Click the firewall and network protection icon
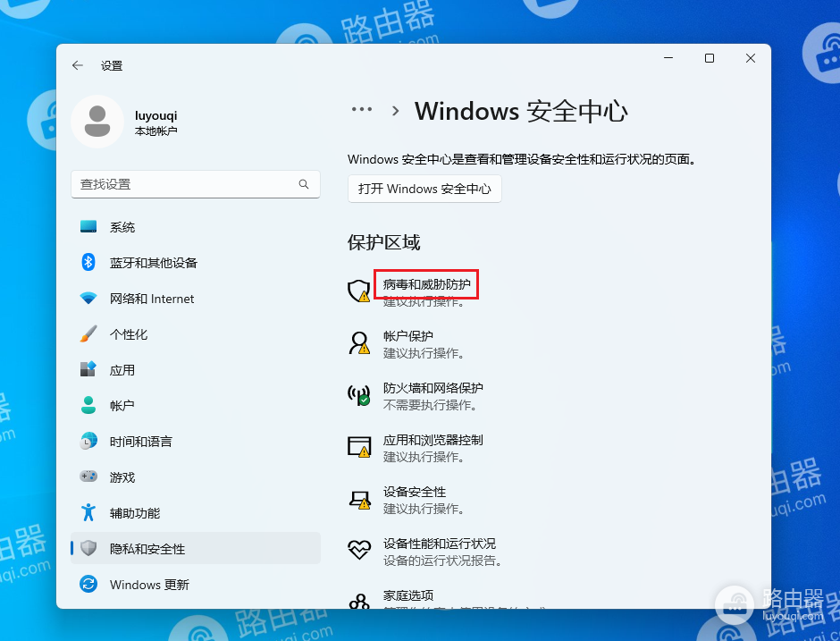Viewport: 840px width, 641px height. click(x=358, y=395)
